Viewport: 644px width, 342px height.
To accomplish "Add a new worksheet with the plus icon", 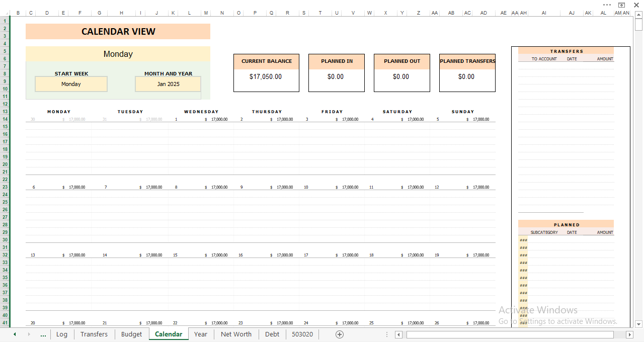I will click(340, 334).
